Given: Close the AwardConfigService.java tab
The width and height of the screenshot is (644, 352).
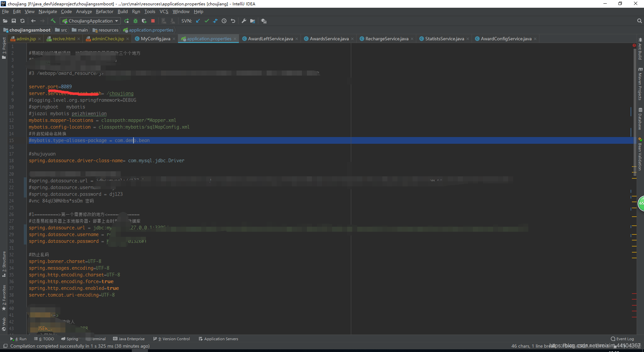Looking at the screenshot, I should (535, 39).
